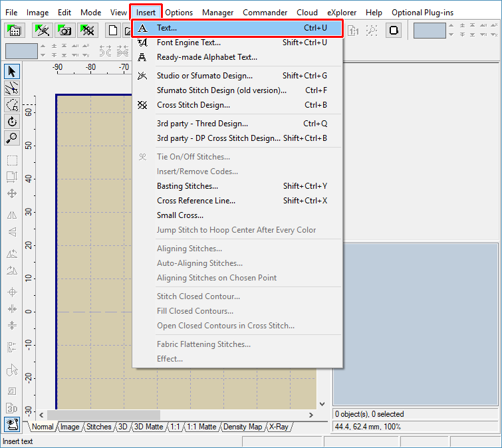Choose the lasso selection tool

(12, 105)
